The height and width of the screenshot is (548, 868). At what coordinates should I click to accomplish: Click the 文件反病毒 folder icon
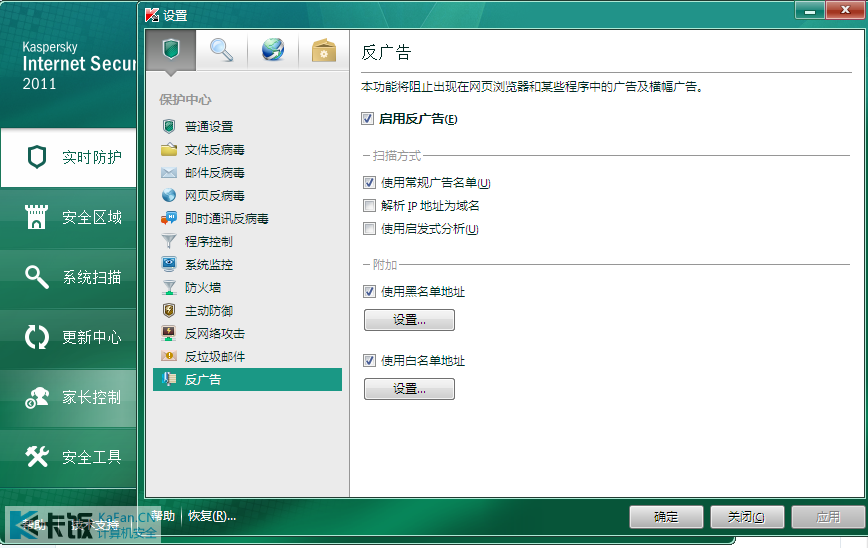point(169,149)
